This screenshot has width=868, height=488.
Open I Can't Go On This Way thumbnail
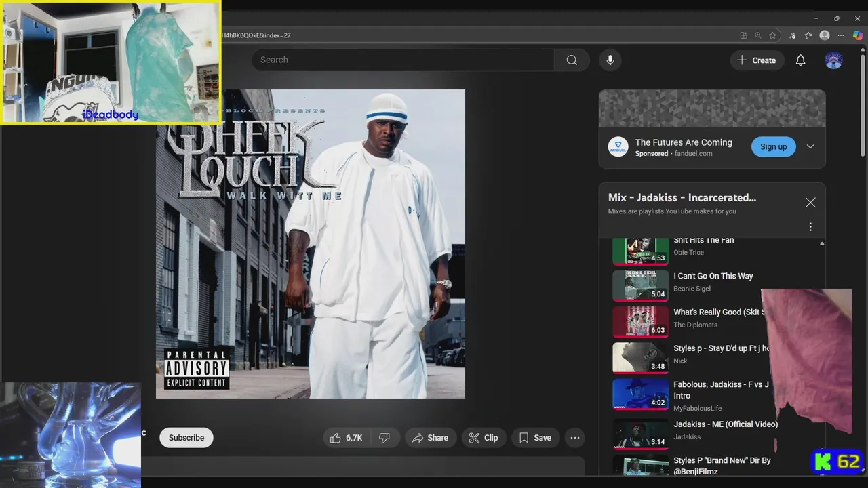coord(641,286)
